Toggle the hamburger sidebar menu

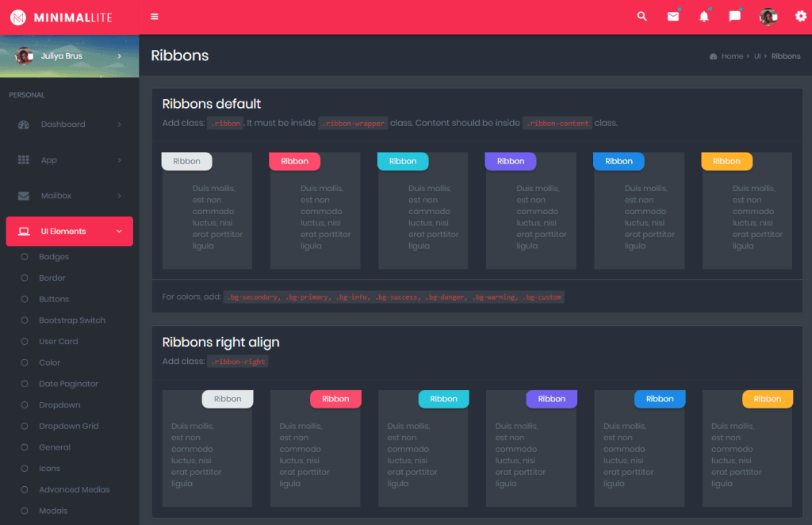pos(155,17)
